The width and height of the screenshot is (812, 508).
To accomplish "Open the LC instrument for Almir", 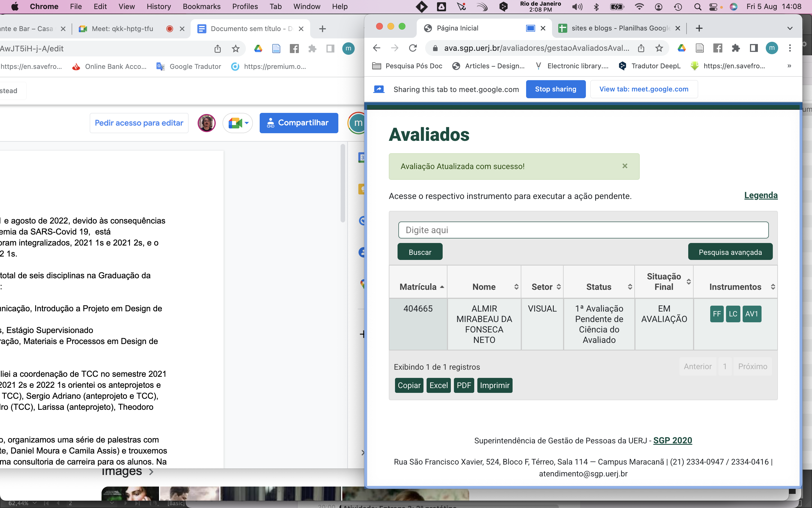I will (x=733, y=314).
